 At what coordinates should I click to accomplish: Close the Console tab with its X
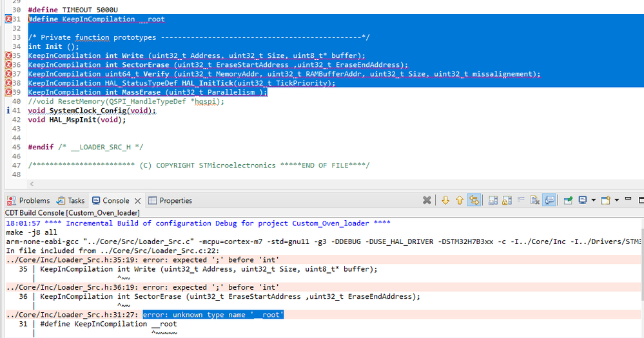(137, 201)
